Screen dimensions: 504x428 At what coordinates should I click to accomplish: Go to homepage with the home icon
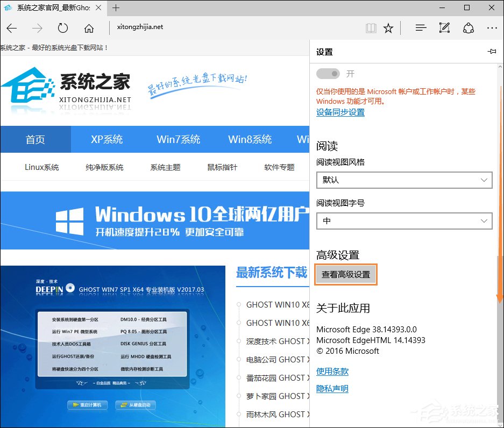click(89, 27)
